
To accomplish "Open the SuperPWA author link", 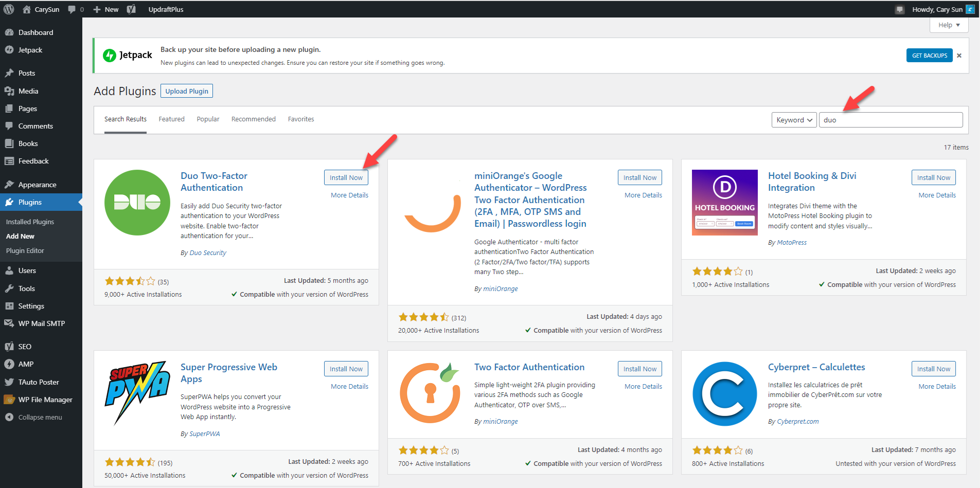I will 205,433.
